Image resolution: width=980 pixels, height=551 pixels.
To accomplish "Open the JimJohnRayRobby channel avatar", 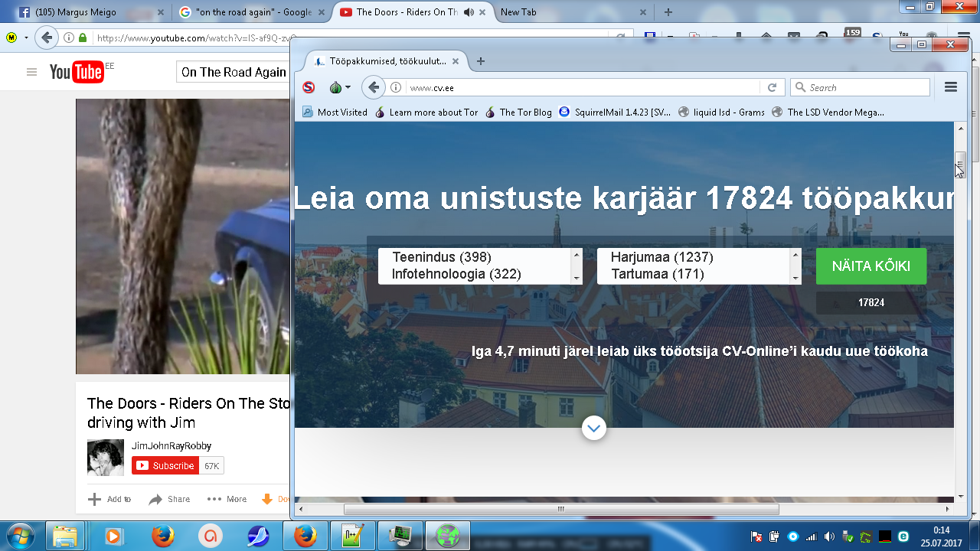I will 106,458.
